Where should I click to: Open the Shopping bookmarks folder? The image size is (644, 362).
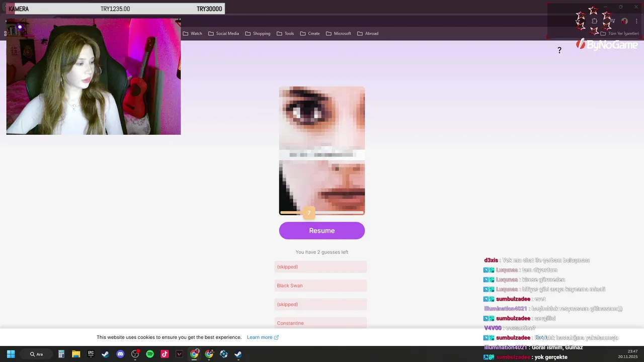pyautogui.click(x=258, y=34)
